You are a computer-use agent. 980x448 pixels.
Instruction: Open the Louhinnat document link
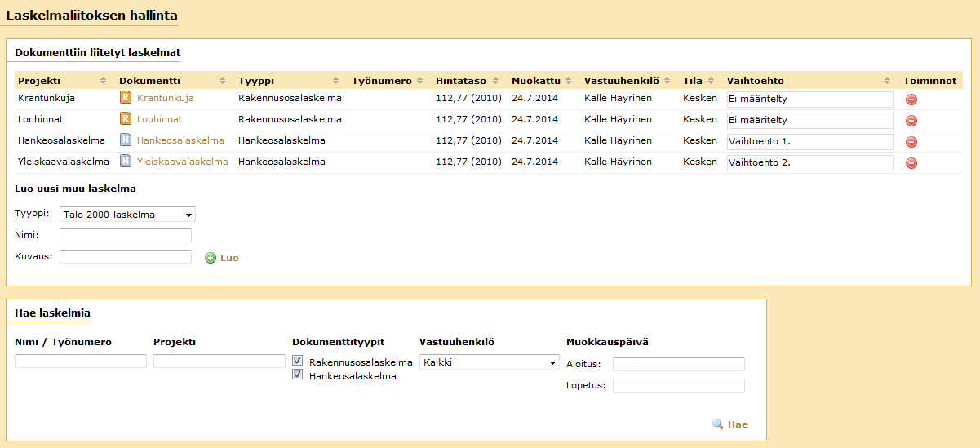pos(159,119)
